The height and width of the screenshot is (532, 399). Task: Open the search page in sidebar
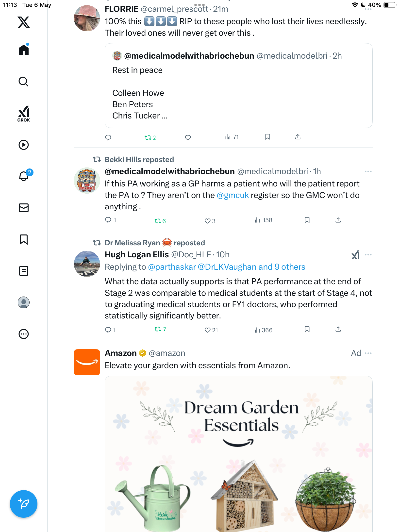click(x=24, y=82)
